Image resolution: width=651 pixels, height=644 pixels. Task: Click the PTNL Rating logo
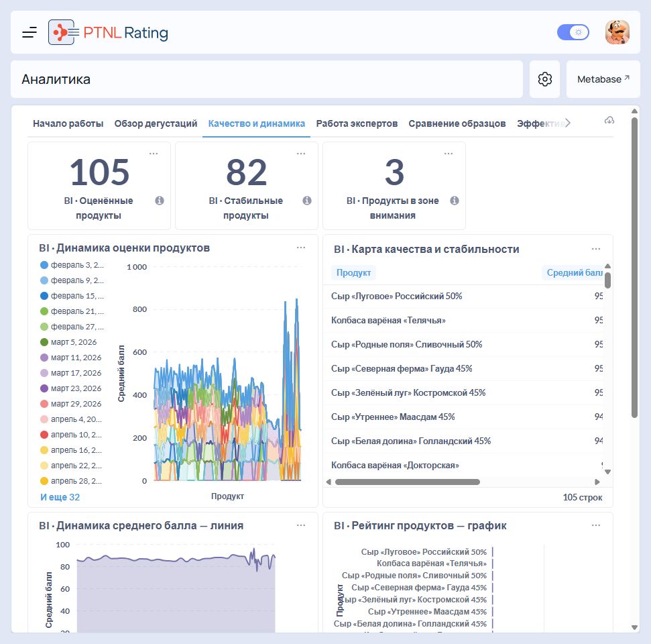click(x=108, y=32)
